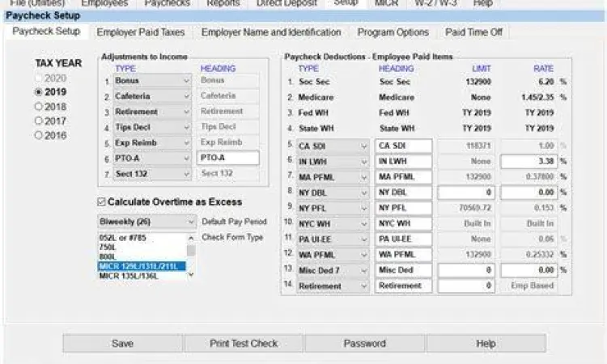607x364 pixels.
Task: Open the CA SDI deduction type dropdown
Action: tap(333, 146)
